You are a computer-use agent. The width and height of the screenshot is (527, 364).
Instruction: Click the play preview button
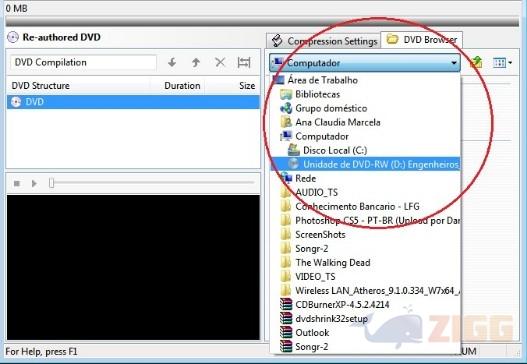pyautogui.click(x=34, y=184)
